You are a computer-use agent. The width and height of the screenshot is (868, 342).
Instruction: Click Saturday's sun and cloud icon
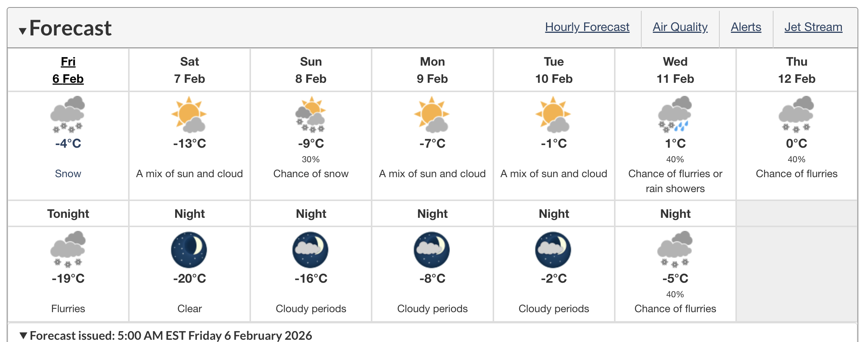click(189, 114)
